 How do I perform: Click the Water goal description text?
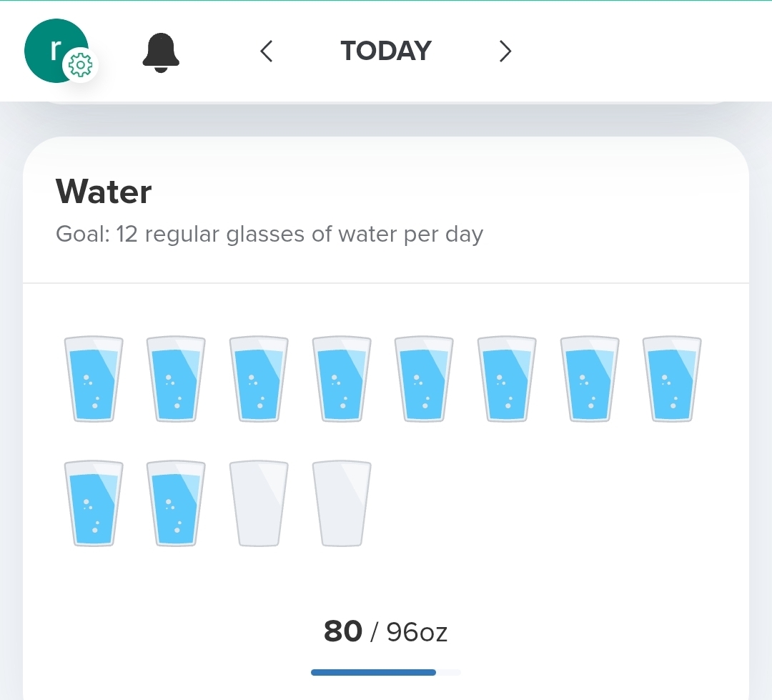(269, 235)
